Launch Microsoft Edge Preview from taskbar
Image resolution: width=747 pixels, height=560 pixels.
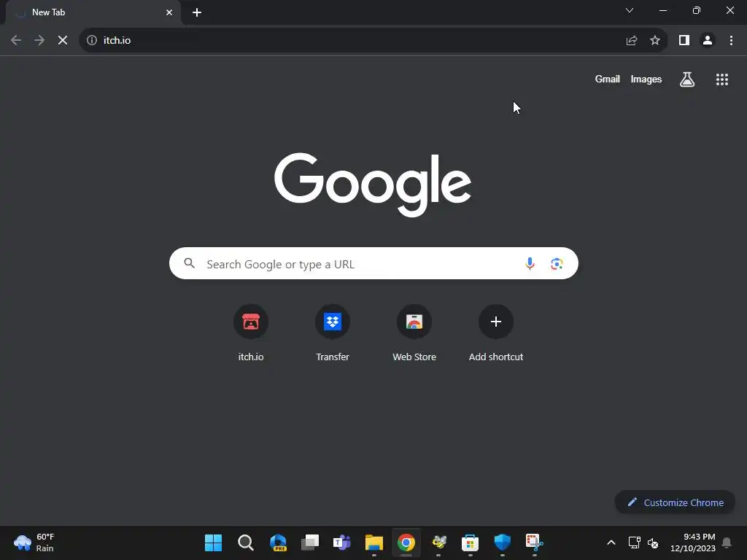click(x=278, y=542)
